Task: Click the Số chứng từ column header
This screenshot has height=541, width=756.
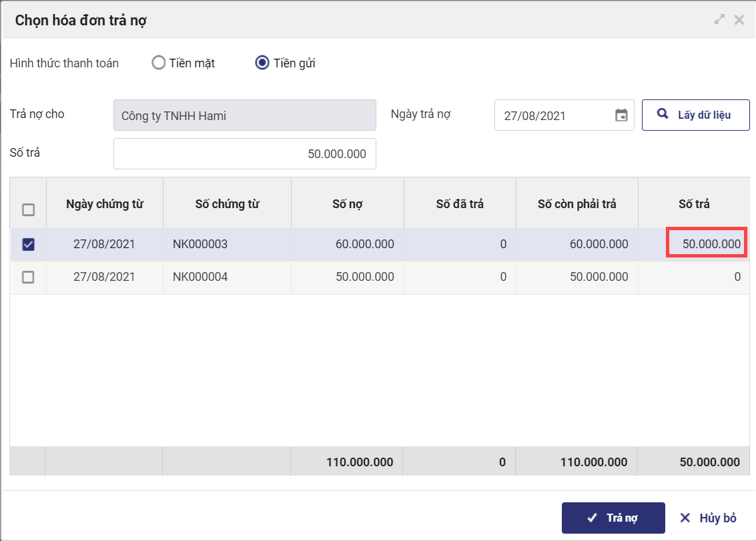Action: (x=227, y=204)
